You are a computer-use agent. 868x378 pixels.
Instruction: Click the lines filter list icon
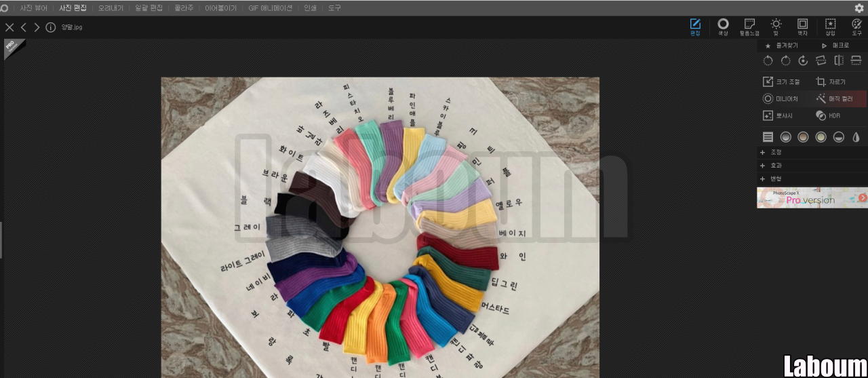(x=768, y=137)
